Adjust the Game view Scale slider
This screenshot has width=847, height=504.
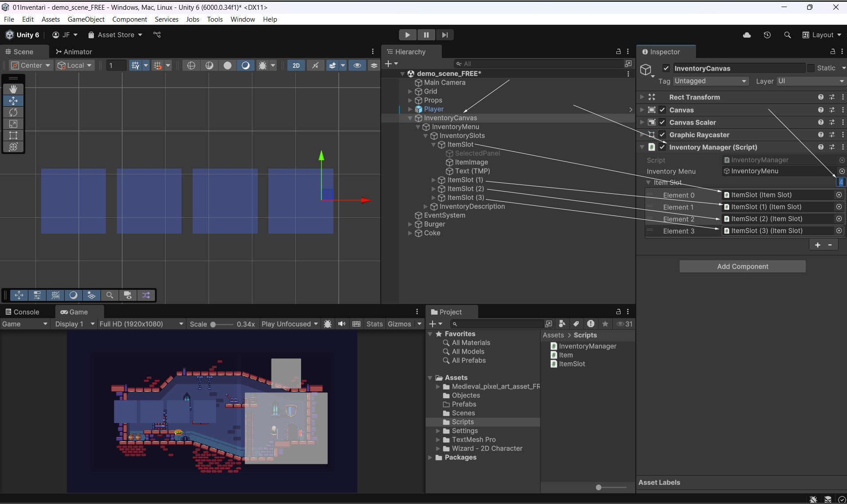click(x=213, y=324)
